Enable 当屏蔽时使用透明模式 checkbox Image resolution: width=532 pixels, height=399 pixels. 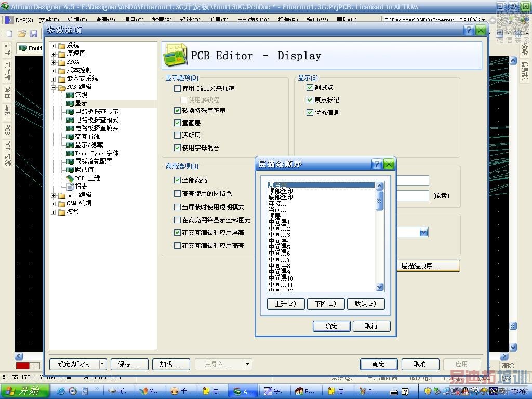[177, 207]
